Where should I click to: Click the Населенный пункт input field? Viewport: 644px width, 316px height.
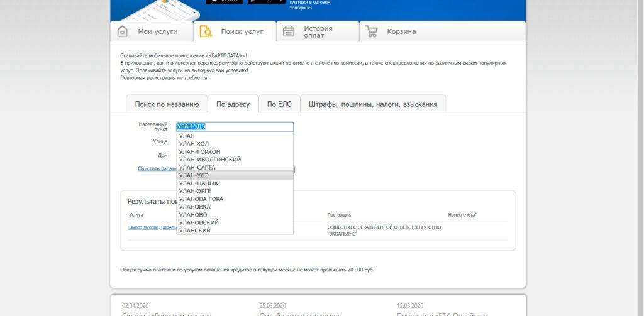(x=235, y=127)
